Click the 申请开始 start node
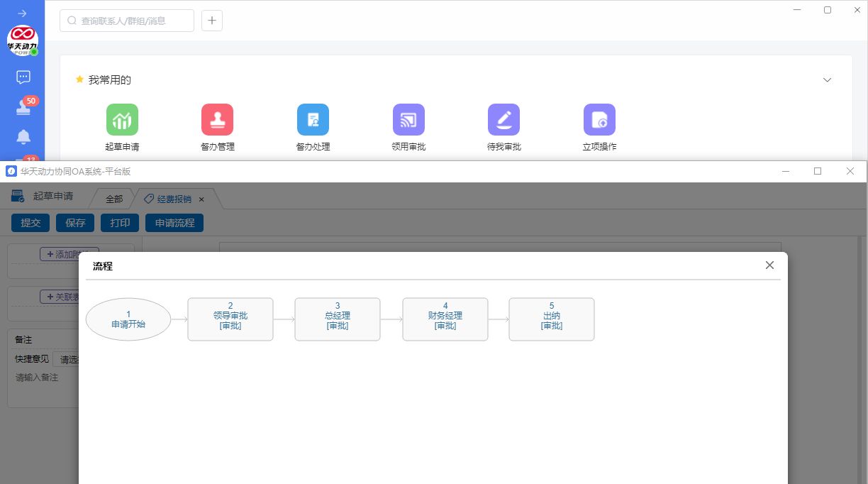868x484 pixels. (x=128, y=319)
